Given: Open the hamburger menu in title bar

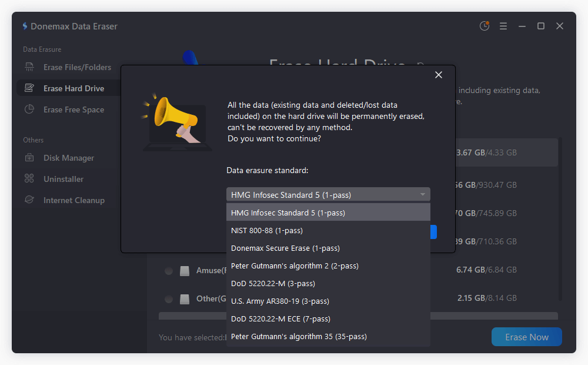Looking at the screenshot, I should pyautogui.click(x=503, y=26).
